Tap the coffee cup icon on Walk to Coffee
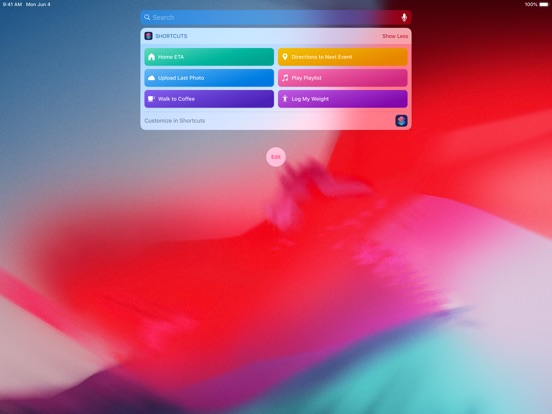This screenshot has width=552, height=414. [x=151, y=99]
